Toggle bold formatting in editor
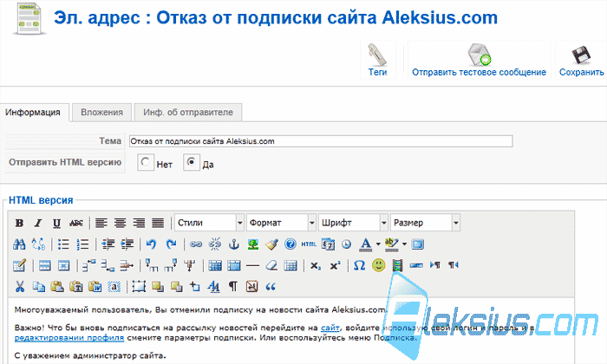Image resolution: width=607 pixels, height=364 pixels. coord(19,224)
